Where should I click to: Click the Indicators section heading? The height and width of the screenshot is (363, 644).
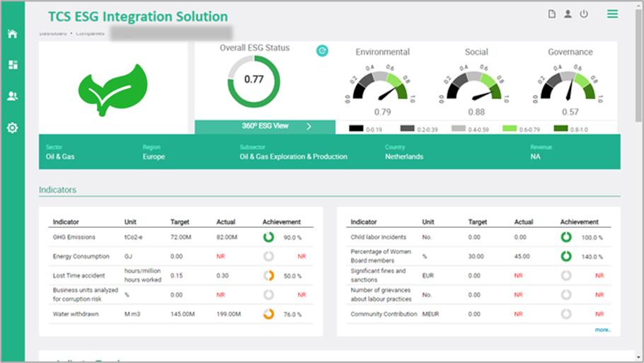(x=57, y=190)
